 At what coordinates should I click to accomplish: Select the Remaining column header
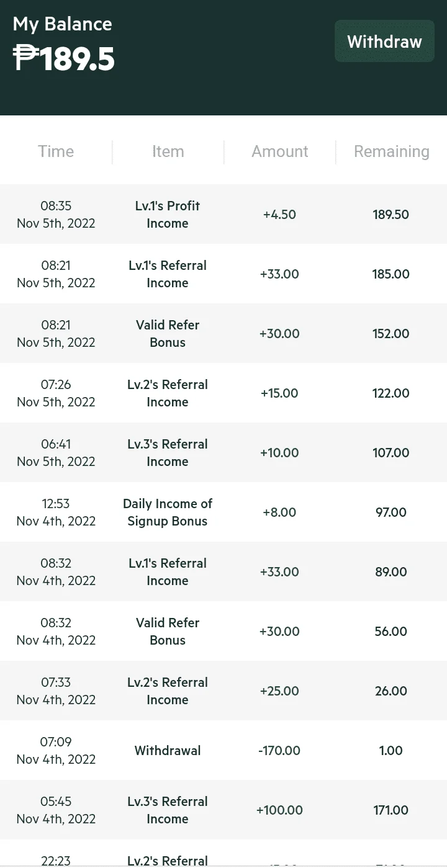coord(391,151)
